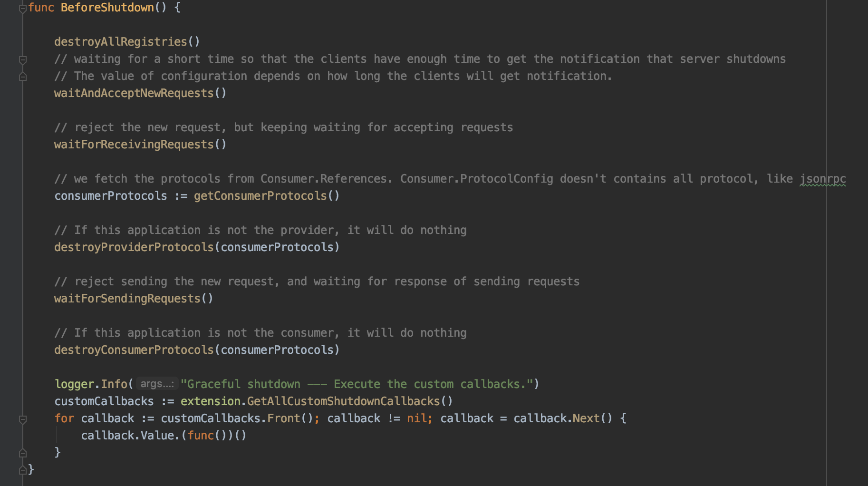This screenshot has width=868, height=486.
Task: Click fold end marker at loop closing brace
Action: tap(22, 453)
